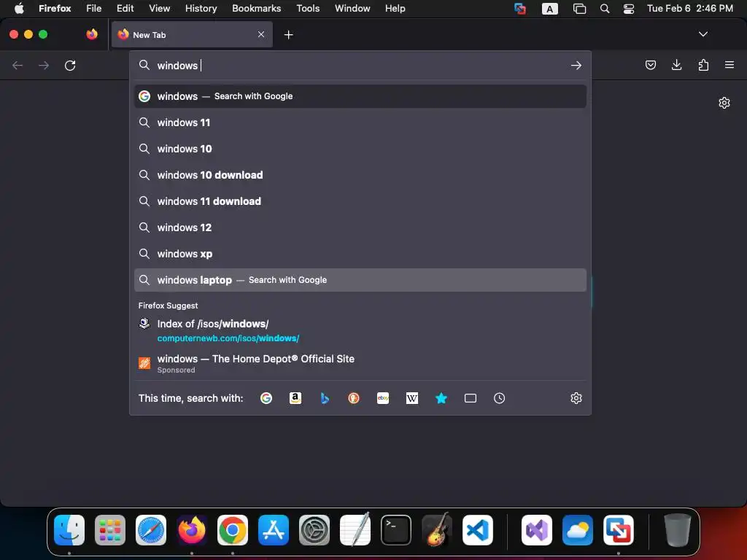Image resolution: width=747 pixels, height=560 pixels.
Task: Expand the list all tabs chevron
Action: click(703, 34)
